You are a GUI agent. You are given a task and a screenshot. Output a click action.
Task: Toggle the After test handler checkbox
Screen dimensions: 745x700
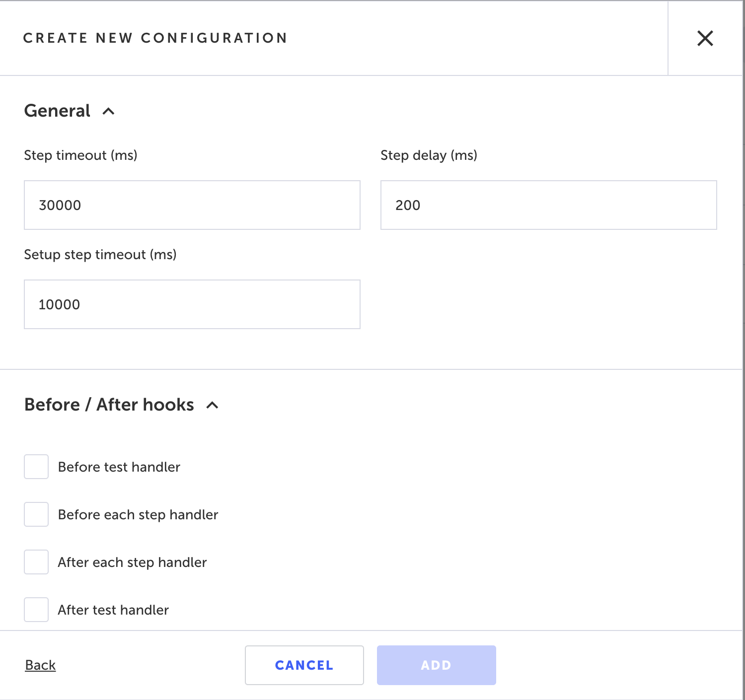coord(36,610)
